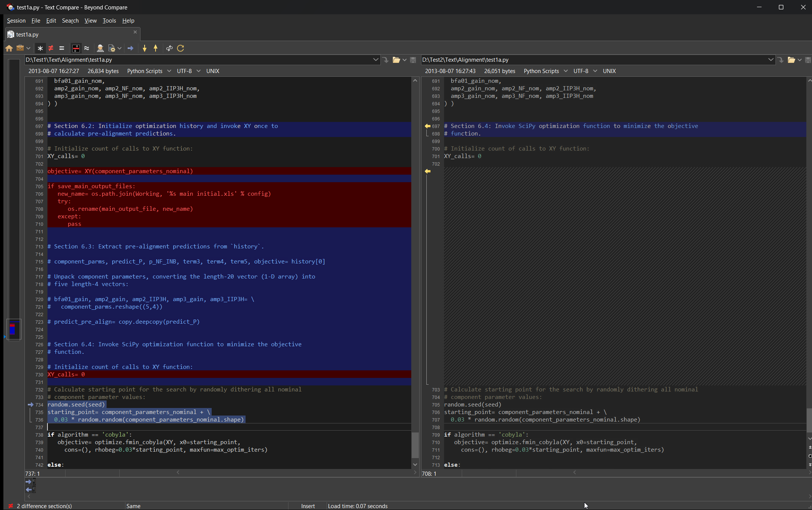812x510 pixels.
Task: Click left file size 26,834 bytes
Action: coord(103,71)
